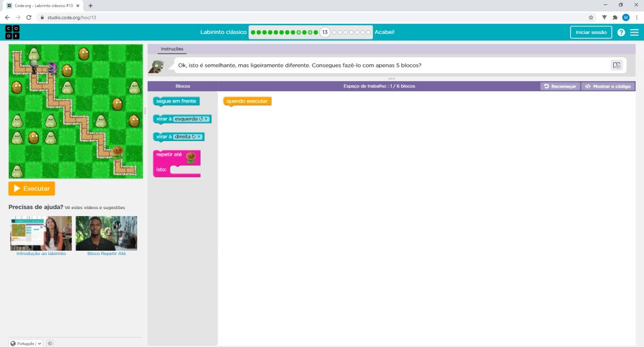Click the Precisas de ajuda? heading
This screenshot has height=347, width=644.
(36, 207)
